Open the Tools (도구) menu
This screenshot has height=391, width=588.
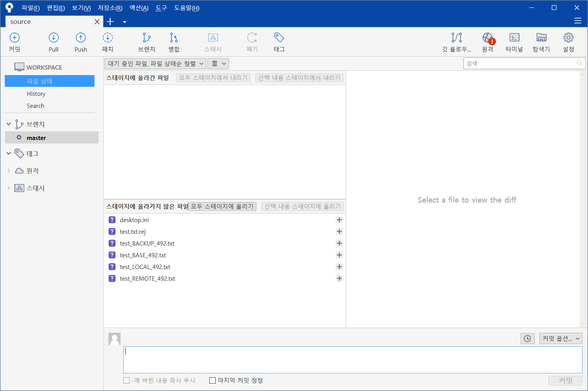161,8
